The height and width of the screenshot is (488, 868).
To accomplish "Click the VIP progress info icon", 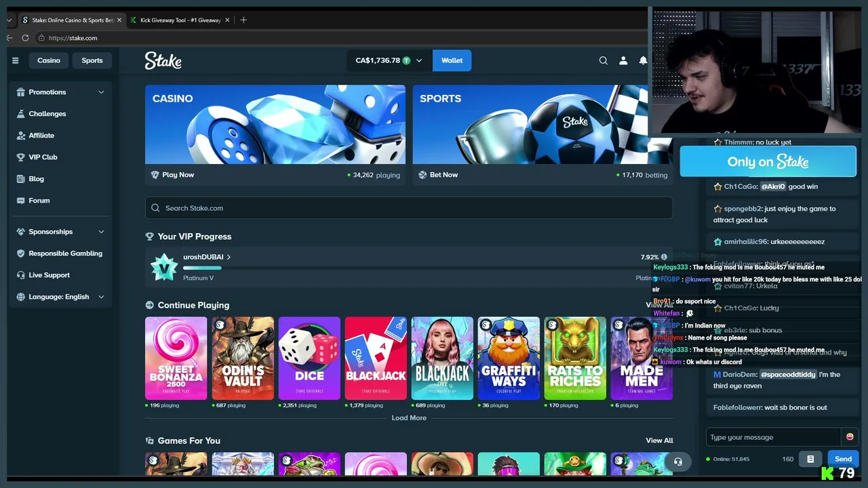I will [664, 257].
